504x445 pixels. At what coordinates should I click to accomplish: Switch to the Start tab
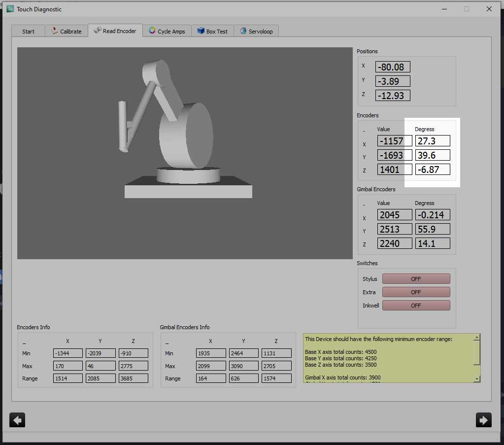click(x=28, y=31)
